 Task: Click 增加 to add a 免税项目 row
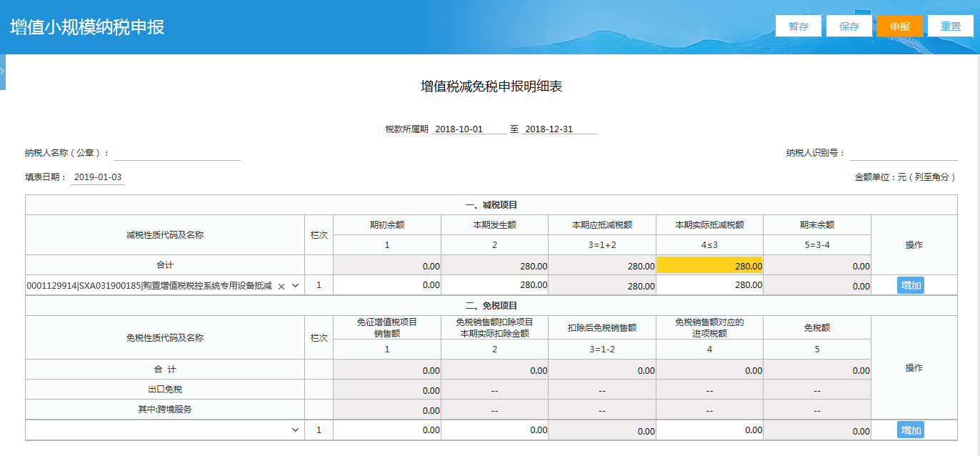[x=911, y=430]
